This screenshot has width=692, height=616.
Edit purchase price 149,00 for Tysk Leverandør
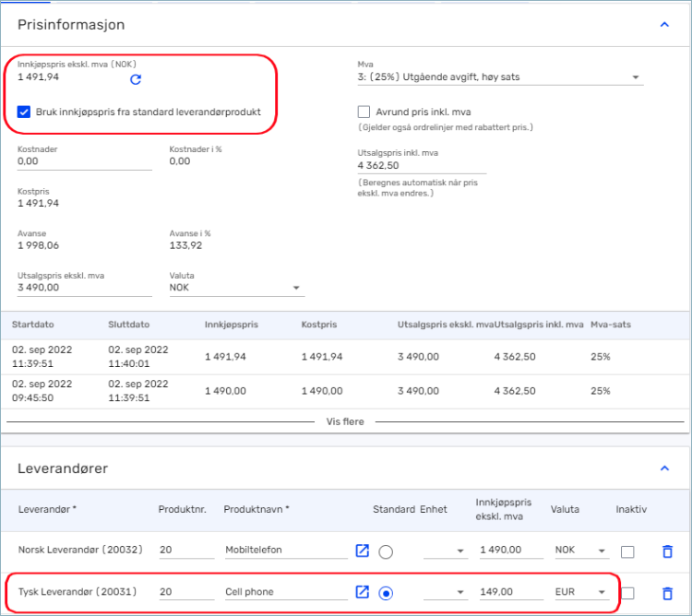pyautogui.click(x=511, y=592)
